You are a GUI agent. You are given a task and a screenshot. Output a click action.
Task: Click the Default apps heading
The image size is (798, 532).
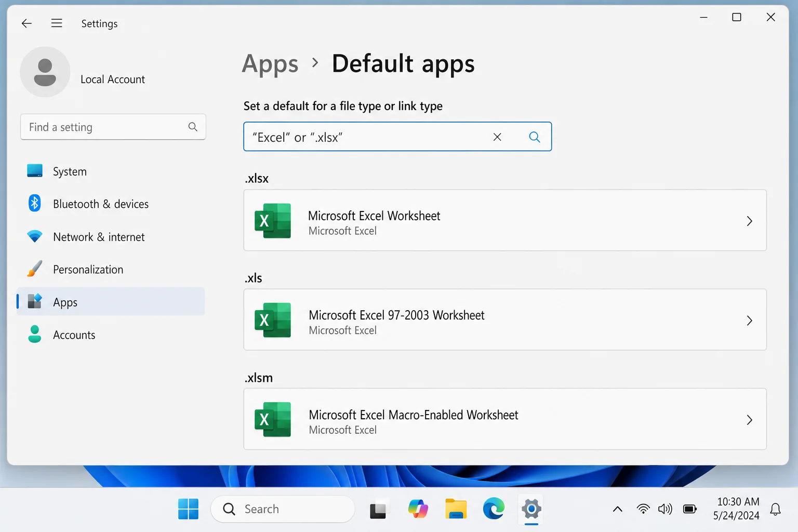pos(403,64)
